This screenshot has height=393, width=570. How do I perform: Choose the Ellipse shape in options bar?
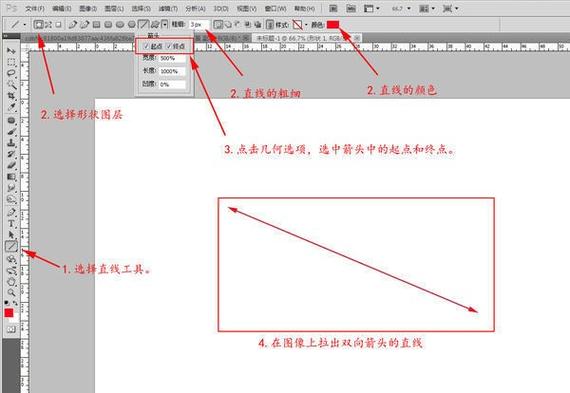click(120, 24)
